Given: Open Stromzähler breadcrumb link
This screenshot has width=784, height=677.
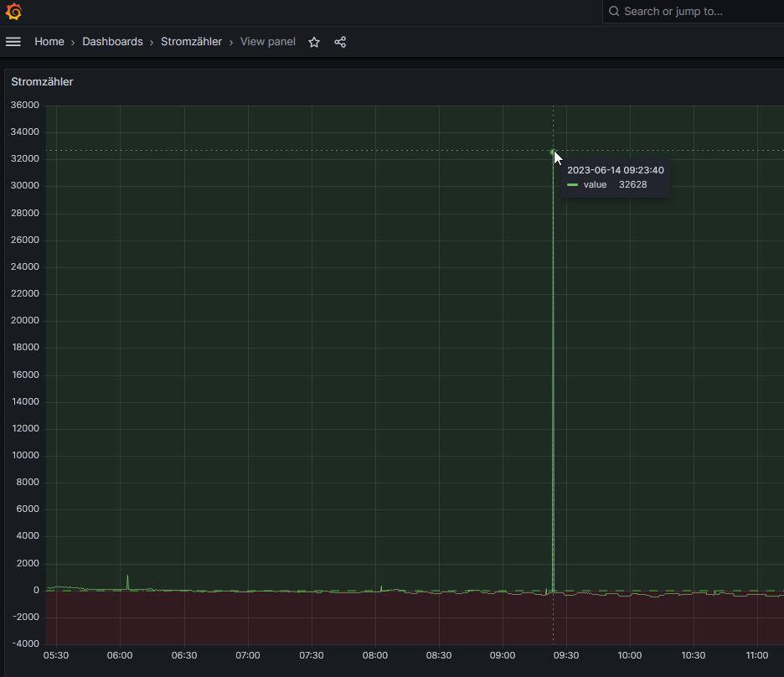Looking at the screenshot, I should [x=191, y=42].
